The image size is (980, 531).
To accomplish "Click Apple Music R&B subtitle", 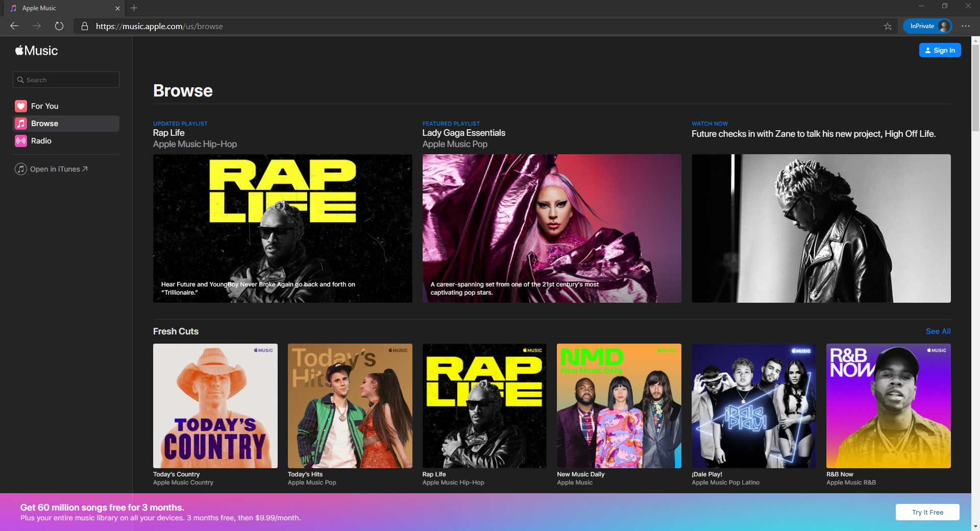I will [851, 482].
